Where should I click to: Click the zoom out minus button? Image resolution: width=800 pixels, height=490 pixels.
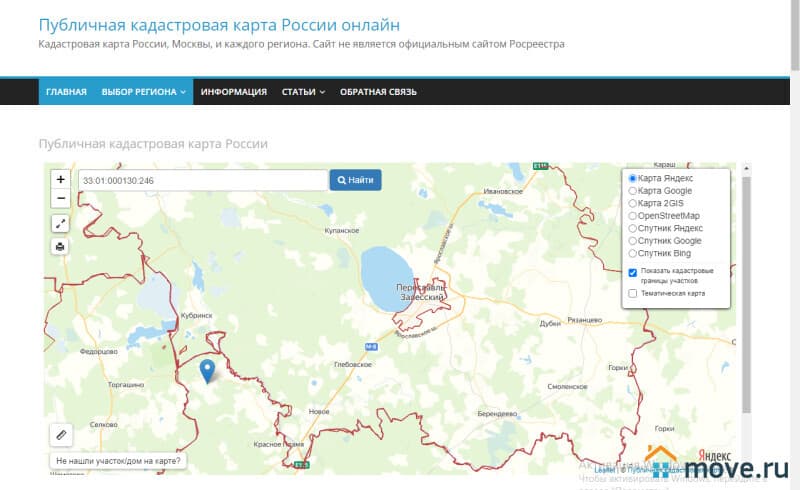coord(61,198)
